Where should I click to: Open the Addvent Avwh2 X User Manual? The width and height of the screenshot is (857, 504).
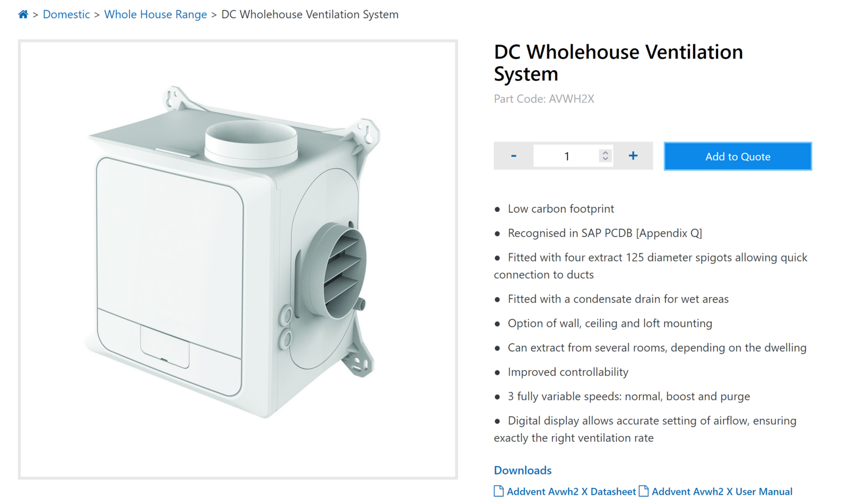(x=721, y=492)
